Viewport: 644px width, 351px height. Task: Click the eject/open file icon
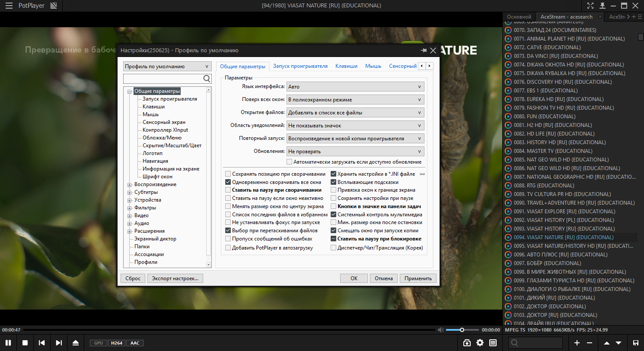[76, 343]
